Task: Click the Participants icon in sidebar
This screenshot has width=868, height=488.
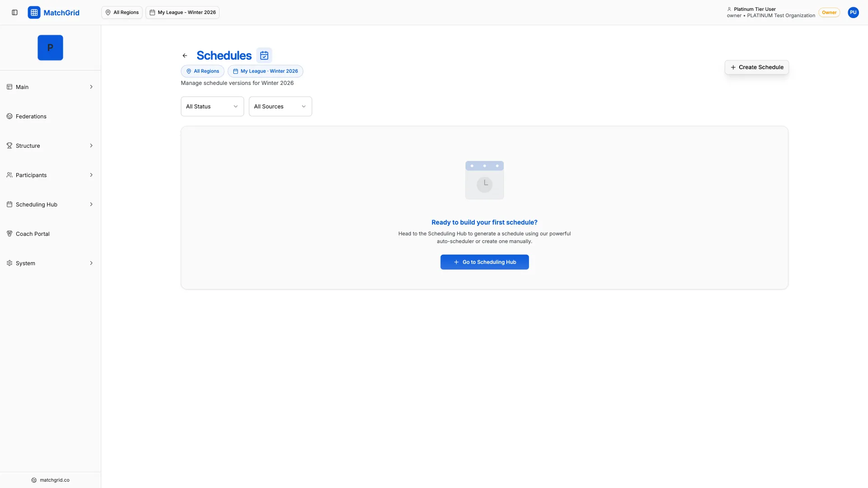Action: (x=9, y=175)
